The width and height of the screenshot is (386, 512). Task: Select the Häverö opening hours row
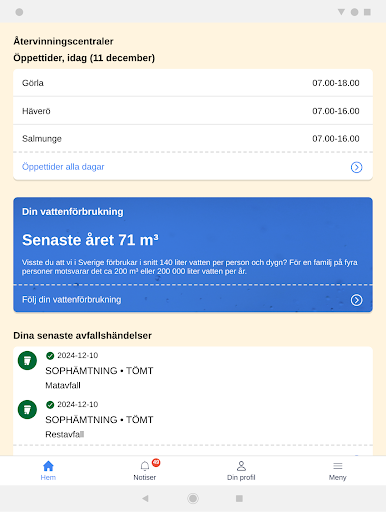[193, 111]
